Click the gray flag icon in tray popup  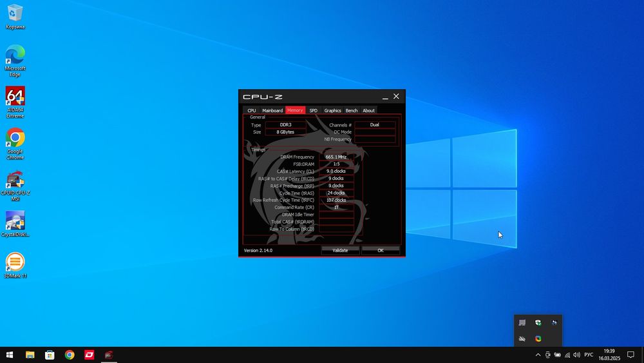click(x=522, y=323)
